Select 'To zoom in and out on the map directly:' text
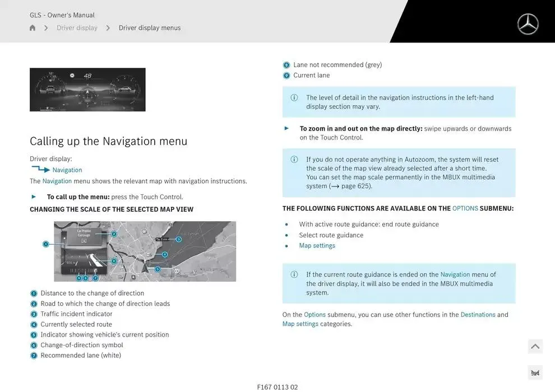The width and height of the screenshot is (555, 392). click(x=361, y=129)
